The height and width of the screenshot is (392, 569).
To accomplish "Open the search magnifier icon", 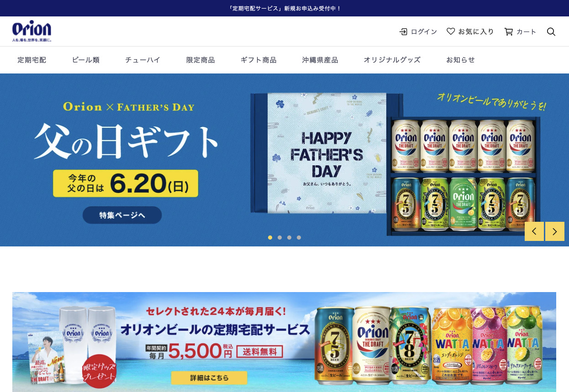I will pyautogui.click(x=551, y=31).
